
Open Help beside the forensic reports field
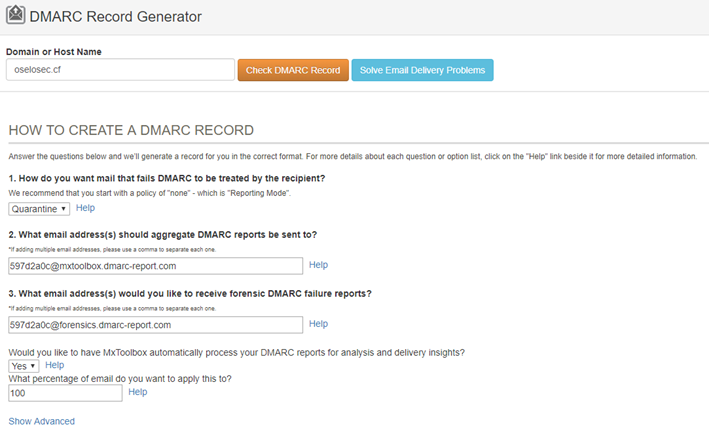tap(318, 324)
